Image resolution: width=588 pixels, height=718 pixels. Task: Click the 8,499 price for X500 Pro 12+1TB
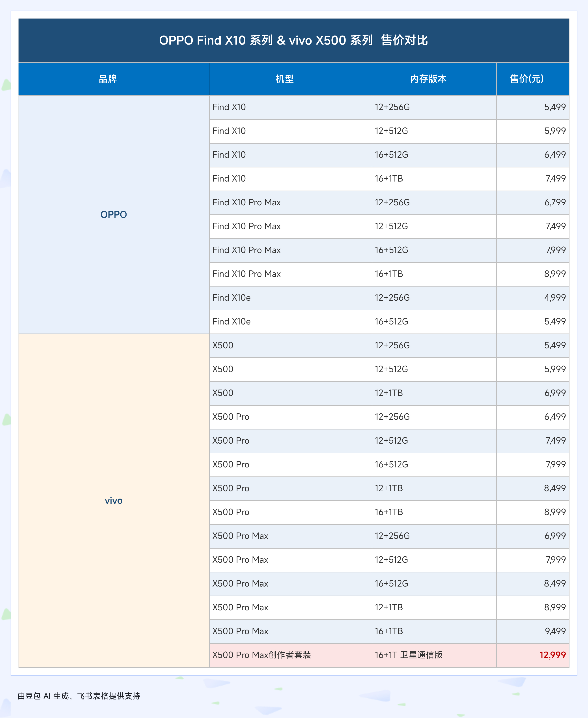(x=532, y=489)
